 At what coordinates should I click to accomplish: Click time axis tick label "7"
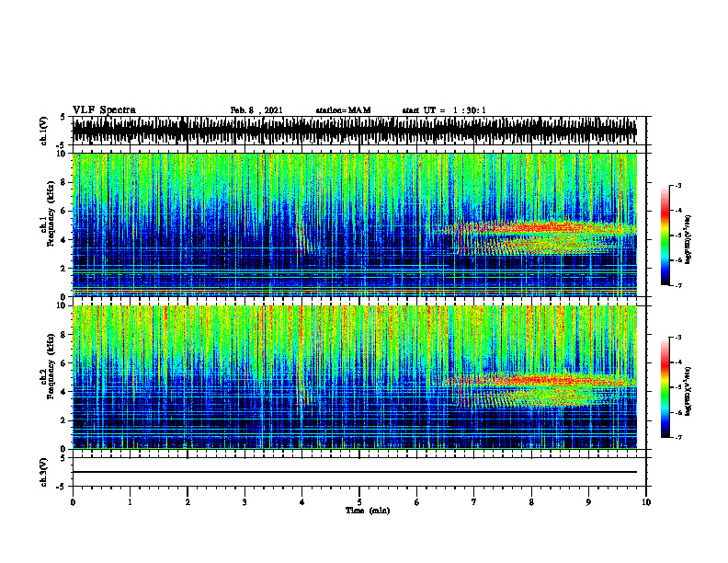click(x=474, y=502)
